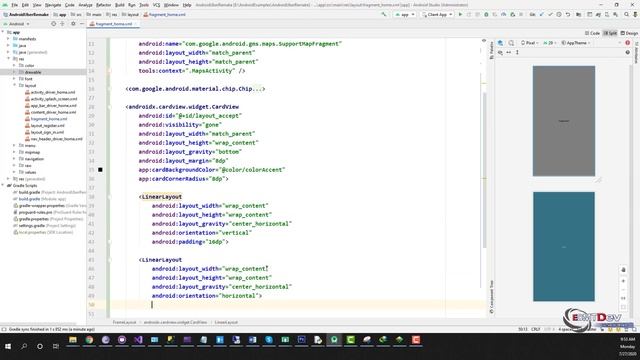Click the red error indicator in design toolbar

(628, 43)
